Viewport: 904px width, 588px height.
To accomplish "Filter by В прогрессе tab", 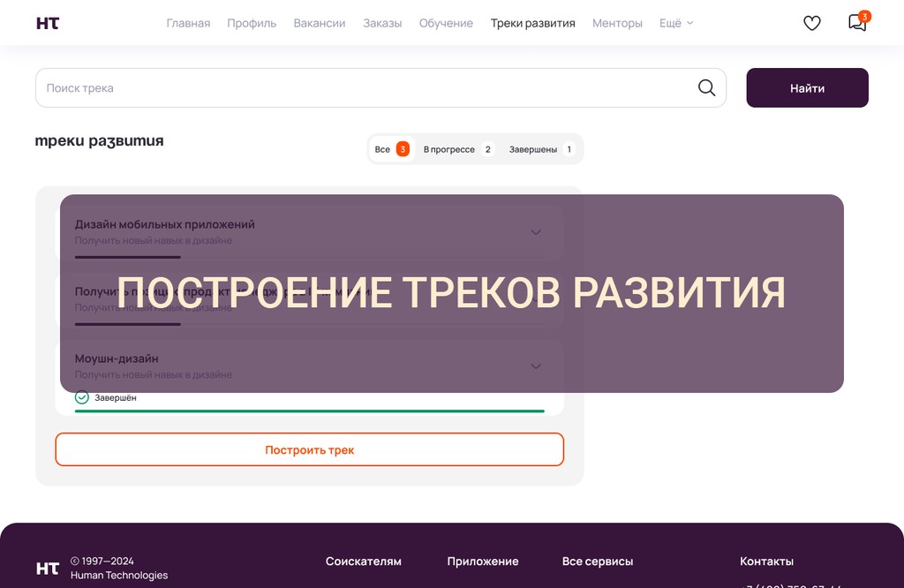I will click(x=458, y=149).
